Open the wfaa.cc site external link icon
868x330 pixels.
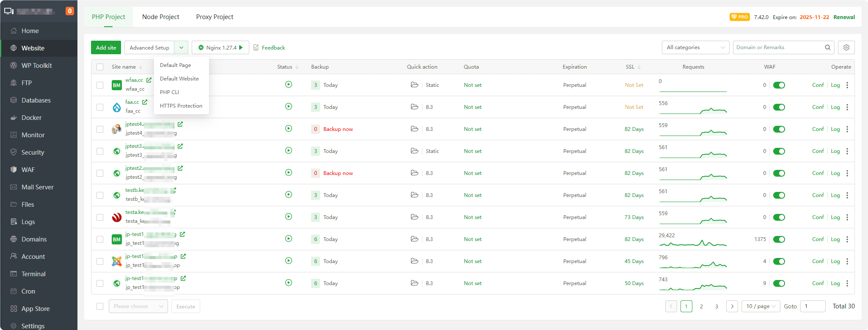coord(149,80)
